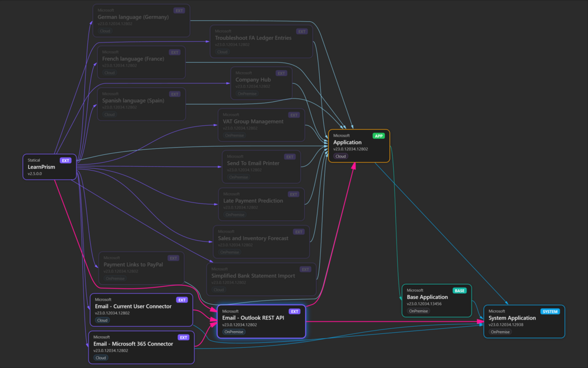Select the Send To Email Printer node
The image size is (588, 368).
point(262,167)
